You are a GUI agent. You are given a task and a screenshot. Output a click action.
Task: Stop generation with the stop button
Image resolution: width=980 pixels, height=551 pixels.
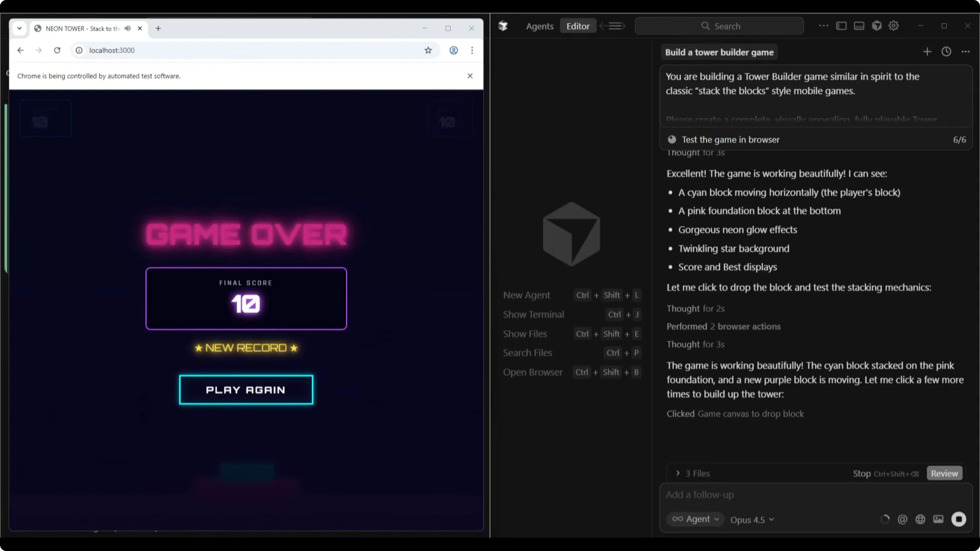click(x=958, y=519)
